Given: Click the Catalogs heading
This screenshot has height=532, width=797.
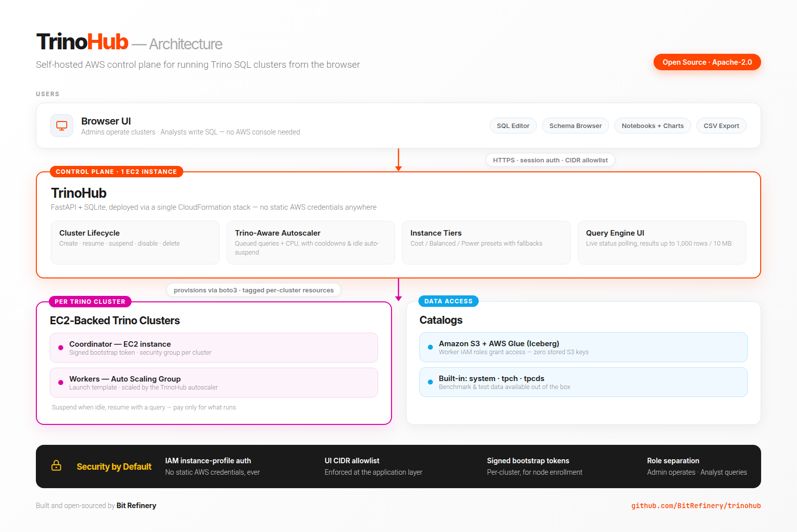Looking at the screenshot, I should (441, 320).
